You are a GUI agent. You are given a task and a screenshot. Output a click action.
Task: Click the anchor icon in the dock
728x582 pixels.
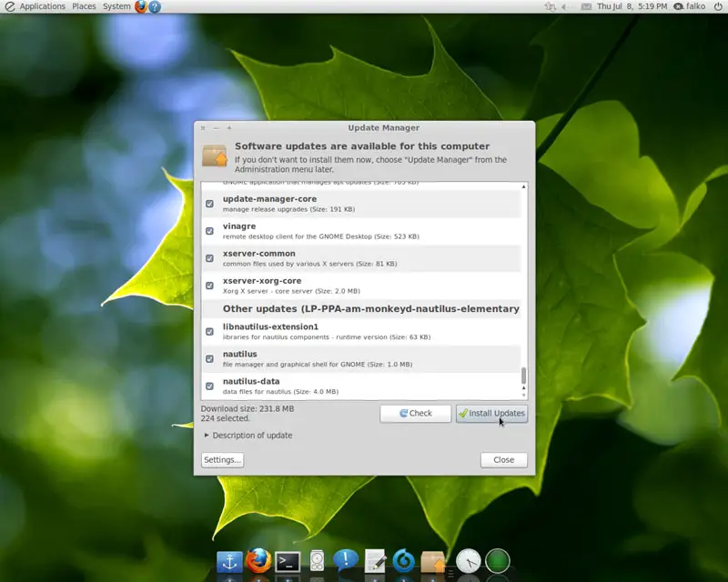click(228, 561)
